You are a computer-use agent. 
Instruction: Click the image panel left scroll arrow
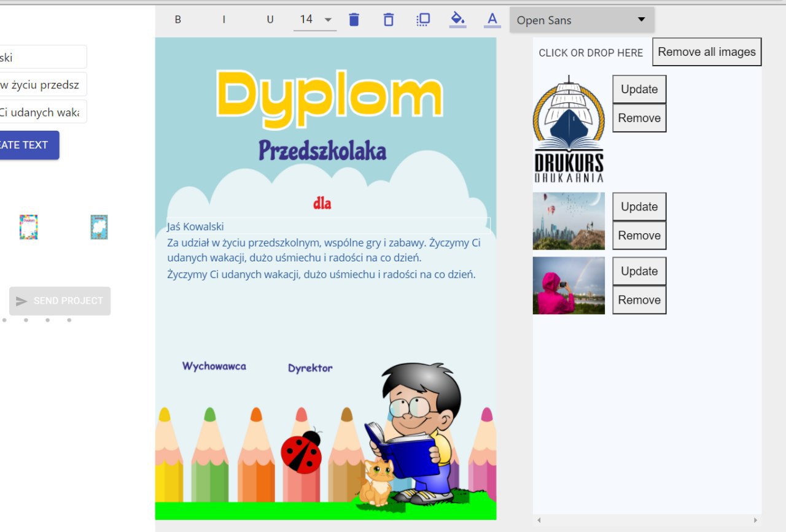point(539,520)
